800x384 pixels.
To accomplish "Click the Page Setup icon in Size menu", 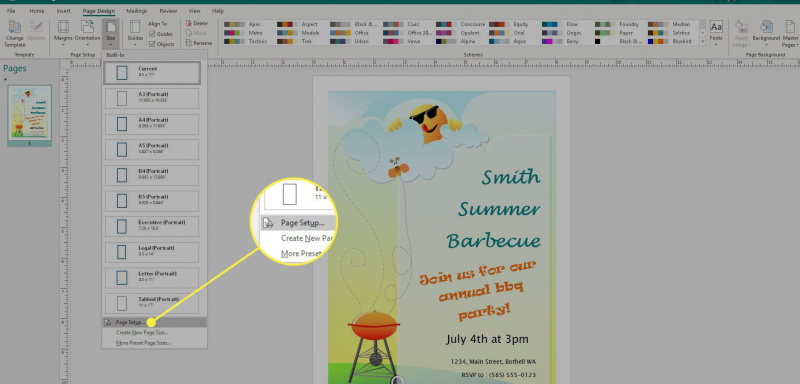I will (108, 322).
